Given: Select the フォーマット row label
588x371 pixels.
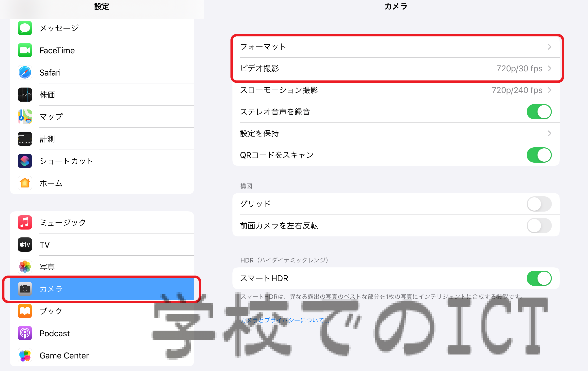Looking at the screenshot, I should (263, 47).
